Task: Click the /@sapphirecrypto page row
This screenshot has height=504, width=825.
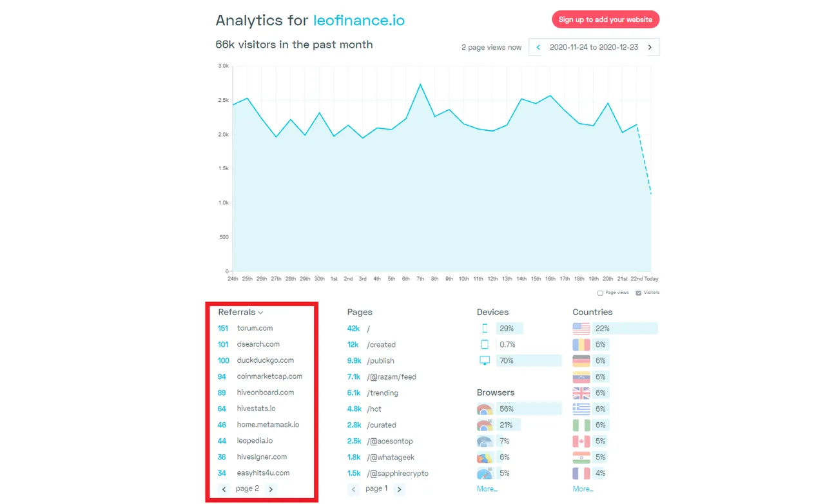Action: [388, 474]
